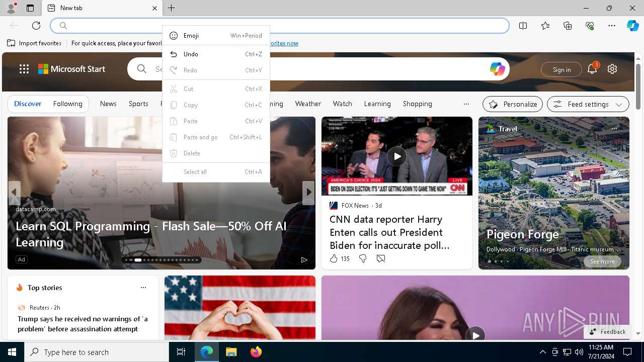Choose Paste and go from context menu
This screenshot has width=644, height=362.
pos(216,137)
